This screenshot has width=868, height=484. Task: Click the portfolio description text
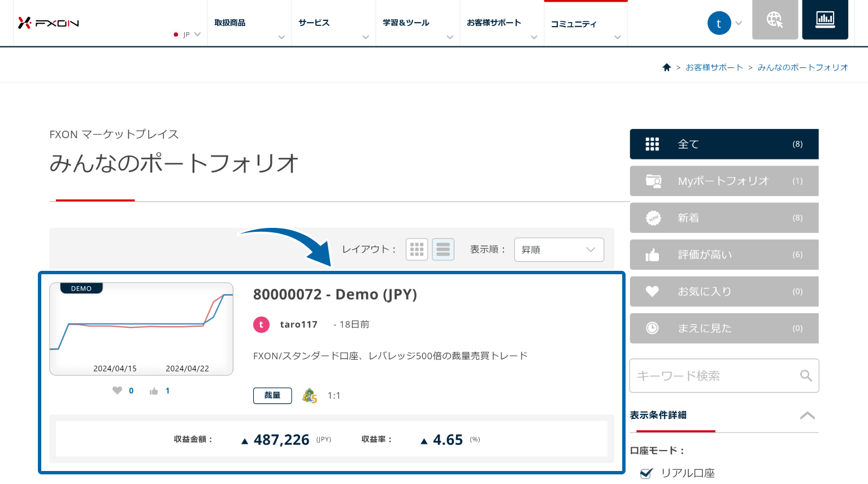pos(390,356)
